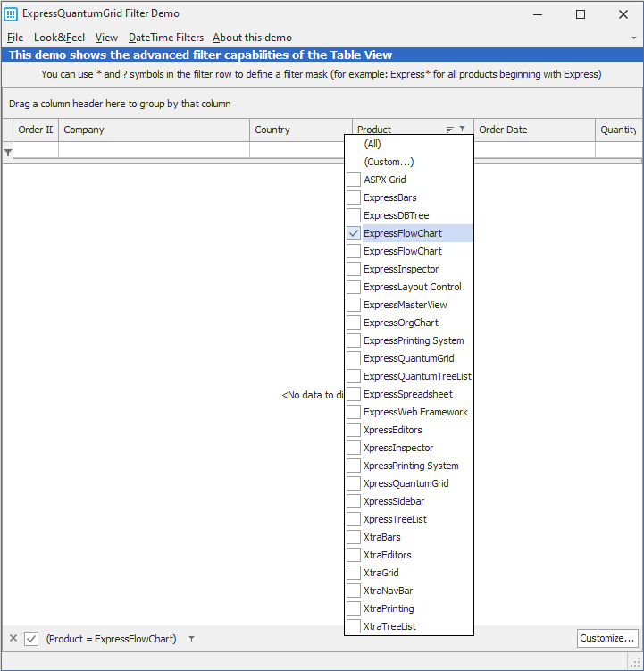The image size is (644, 671).
Task: Check the ExpressInspector checkbox
Action: click(354, 269)
